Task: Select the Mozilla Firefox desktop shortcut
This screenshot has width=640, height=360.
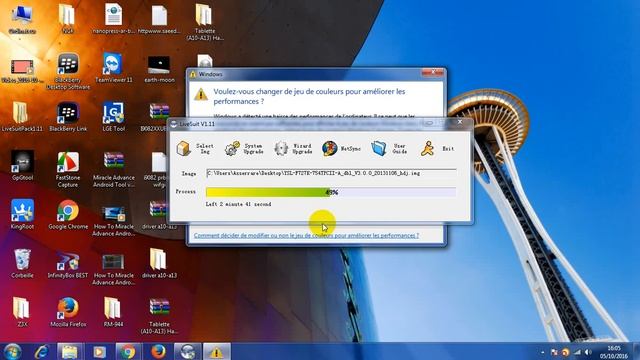Action: tap(68, 313)
